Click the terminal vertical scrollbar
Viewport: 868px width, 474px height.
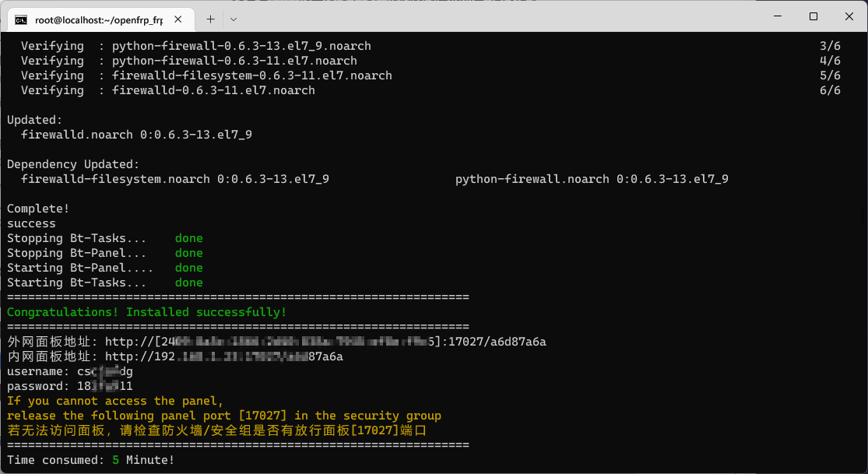click(x=864, y=249)
